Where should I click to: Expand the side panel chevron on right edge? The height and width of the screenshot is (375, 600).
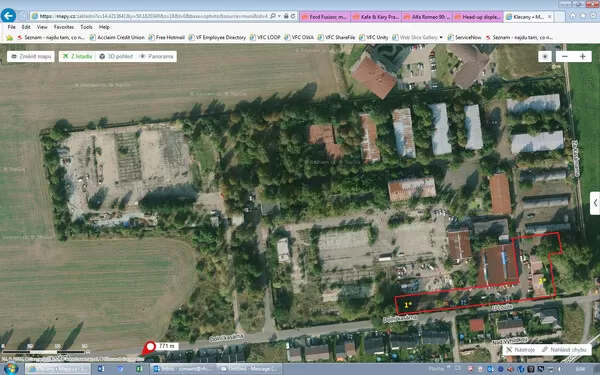point(595,203)
